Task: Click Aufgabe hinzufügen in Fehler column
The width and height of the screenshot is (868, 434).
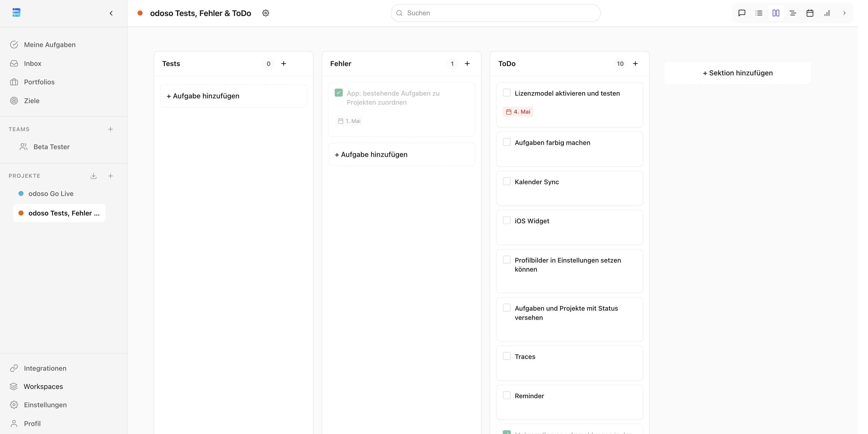Action: click(402, 154)
